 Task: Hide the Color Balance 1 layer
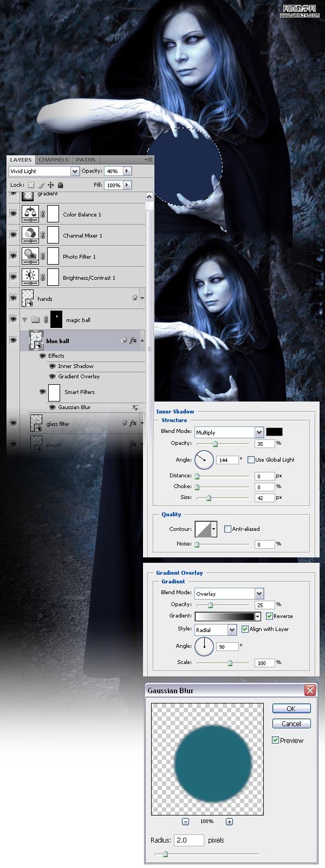(x=13, y=214)
